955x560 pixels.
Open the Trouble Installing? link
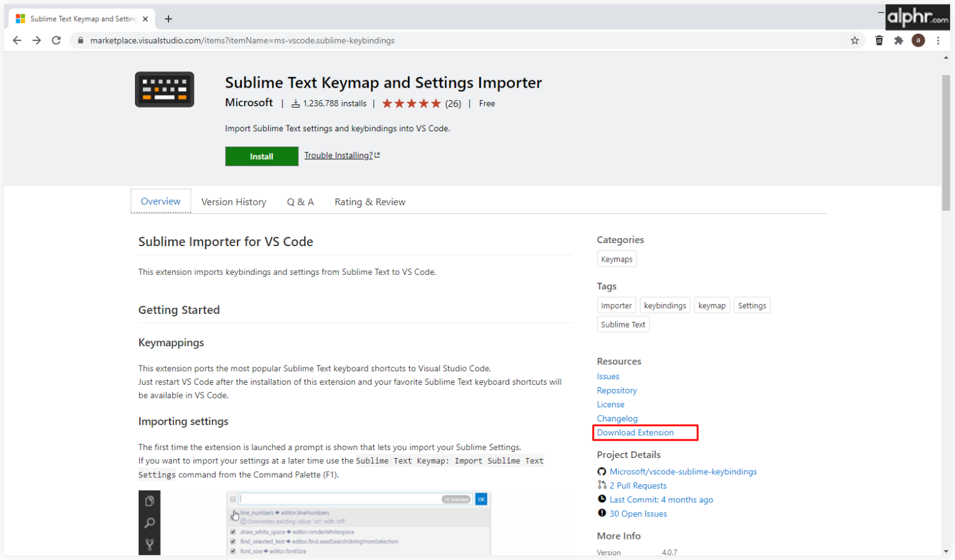point(338,155)
